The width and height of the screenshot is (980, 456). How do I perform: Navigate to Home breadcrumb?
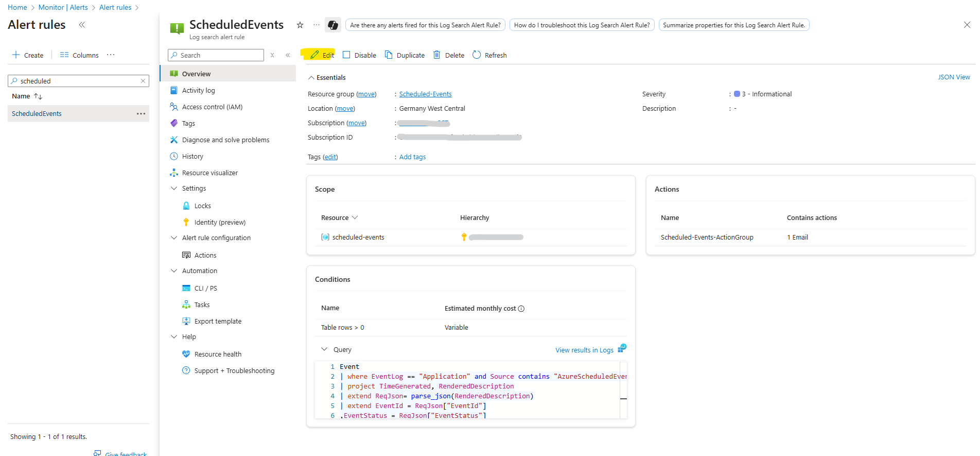(x=17, y=7)
